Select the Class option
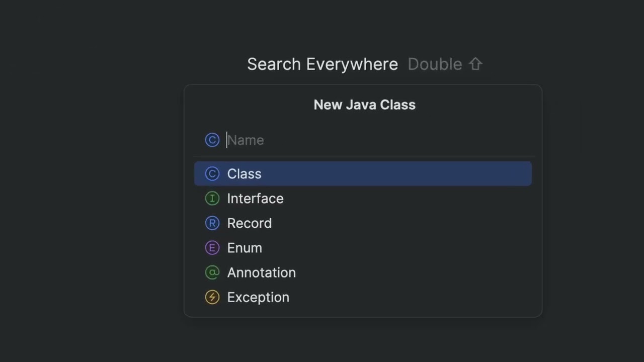Screen dimensions: 644x362 coord(244,173)
